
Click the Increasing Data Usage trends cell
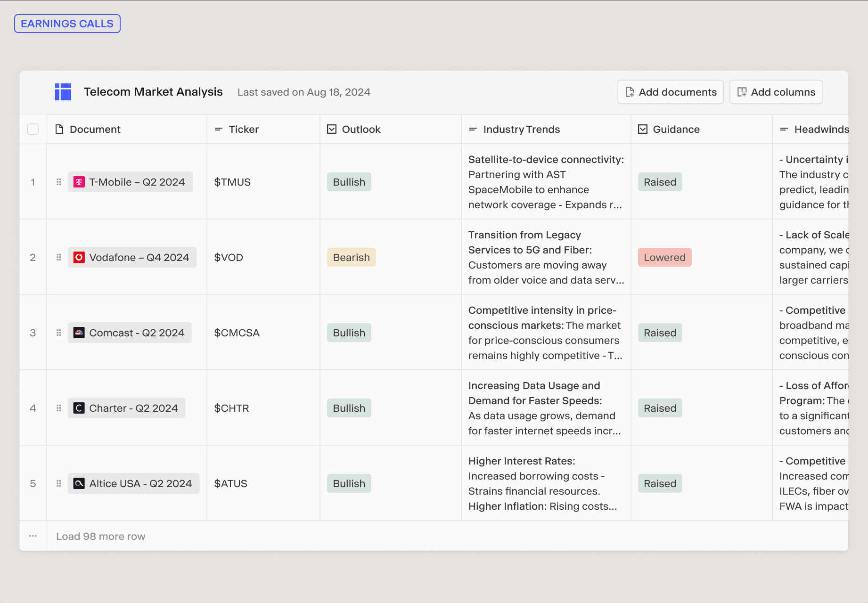546,408
